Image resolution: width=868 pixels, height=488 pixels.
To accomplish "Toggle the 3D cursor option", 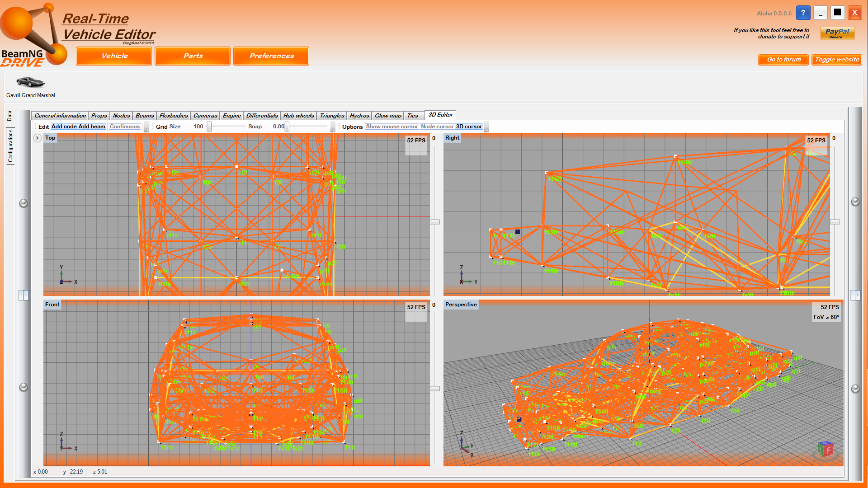I will click(468, 127).
